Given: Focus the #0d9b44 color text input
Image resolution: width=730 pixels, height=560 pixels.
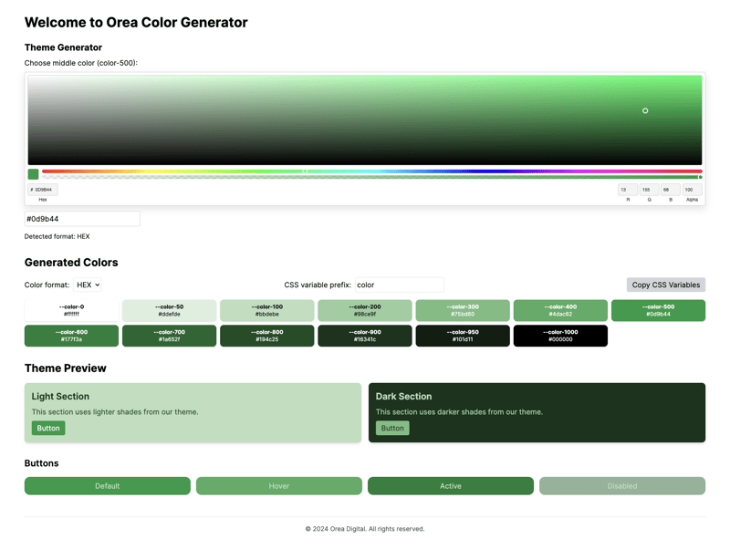Looking at the screenshot, I should (x=82, y=219).
